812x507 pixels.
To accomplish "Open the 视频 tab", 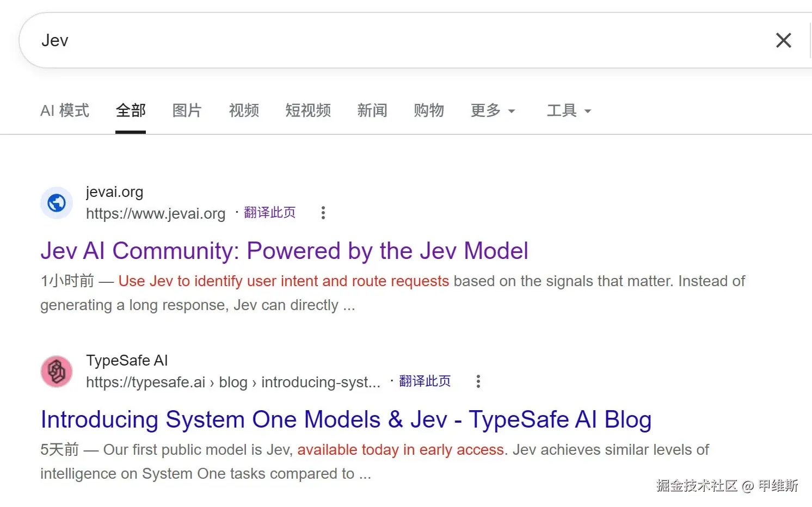I will 244,110.
